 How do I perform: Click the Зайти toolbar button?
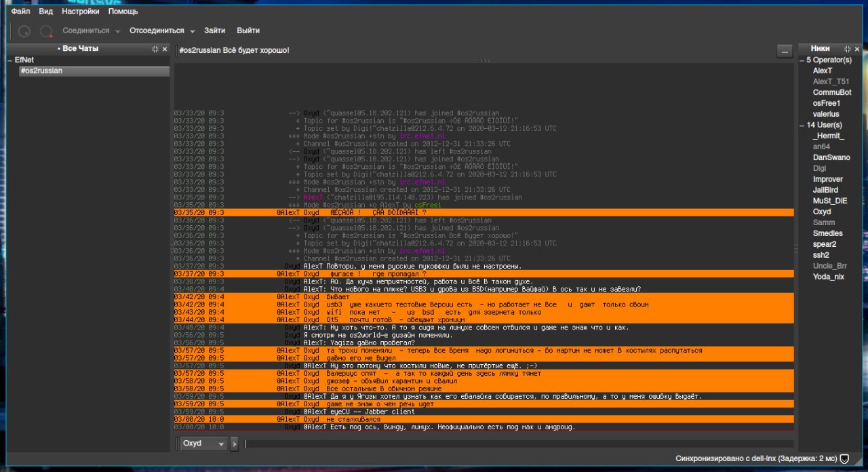coord(215,31)
